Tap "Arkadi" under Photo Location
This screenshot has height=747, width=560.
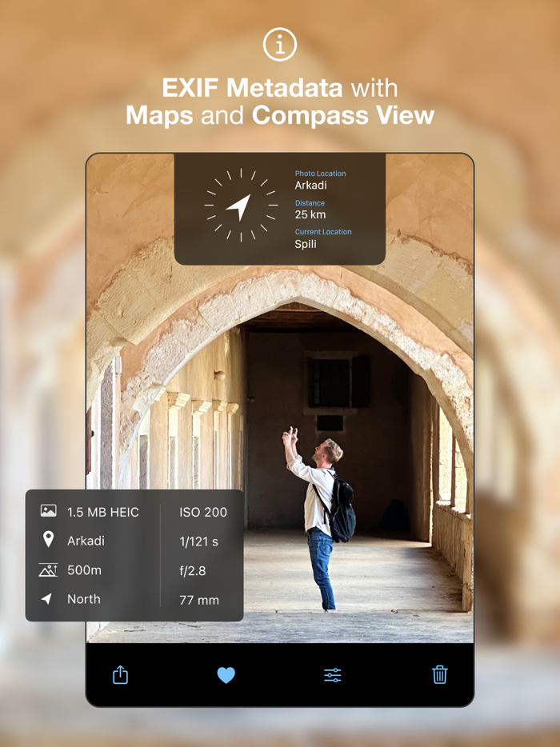point(310,186)
